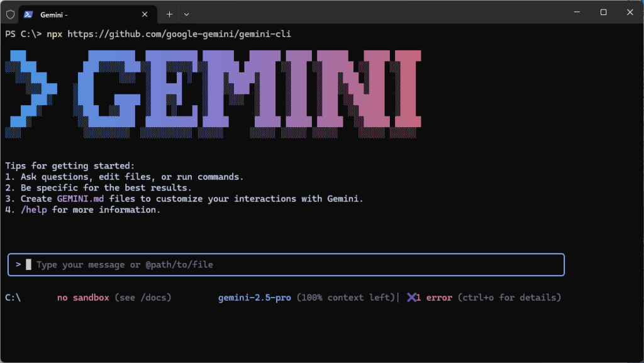This screenshot has width=644, height=363.
Task: Click the purple X error icon
Action: tap(411, 298)
